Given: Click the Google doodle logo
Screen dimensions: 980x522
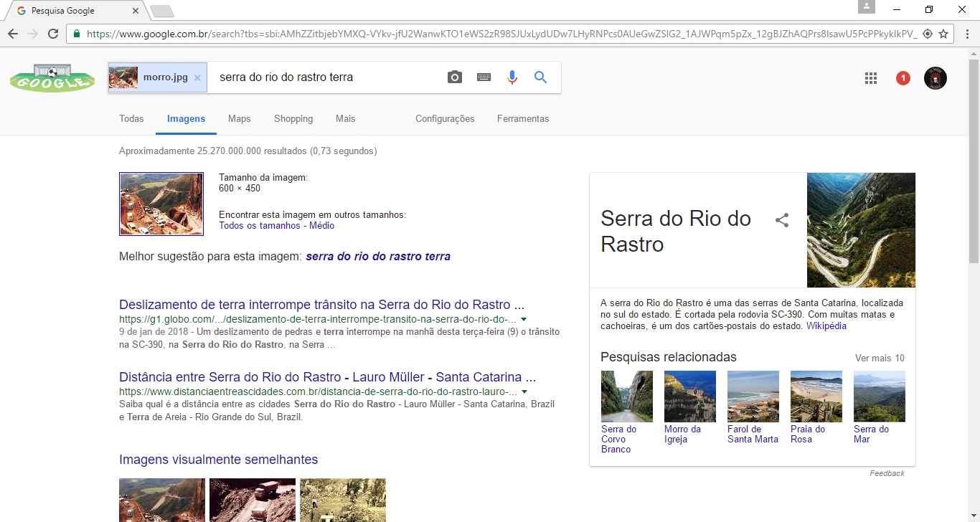Looking at the screenshot, I should pos(52,77).
